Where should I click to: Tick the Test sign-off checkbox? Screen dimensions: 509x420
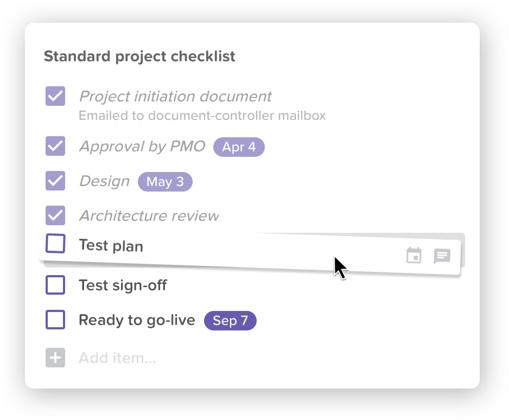click(55, 285)
